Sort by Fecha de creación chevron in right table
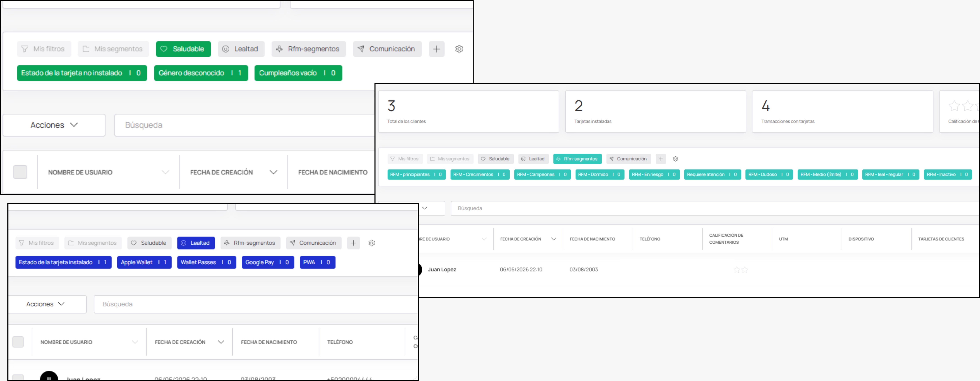Viewport: 980px width, 381px height. point(554,239)
